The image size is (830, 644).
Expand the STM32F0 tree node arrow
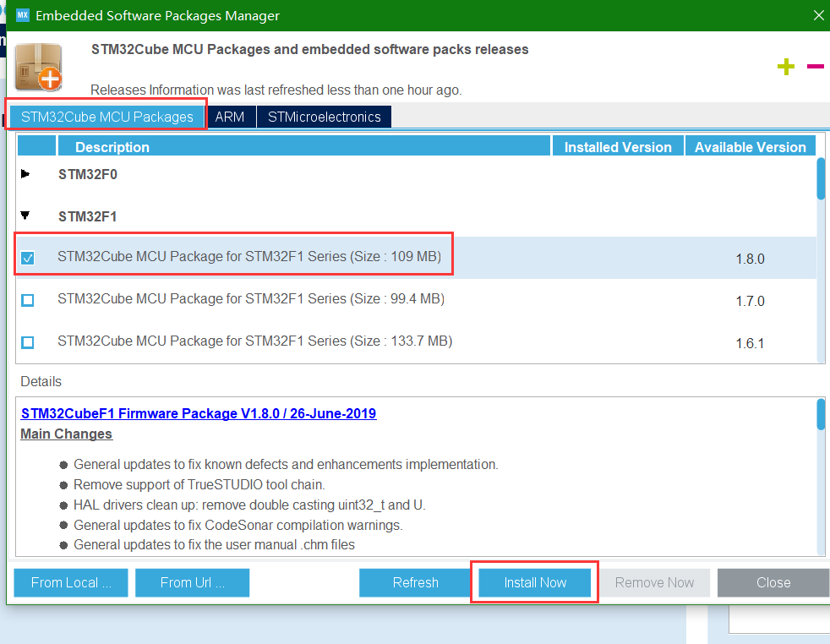(x=25, y=173)
